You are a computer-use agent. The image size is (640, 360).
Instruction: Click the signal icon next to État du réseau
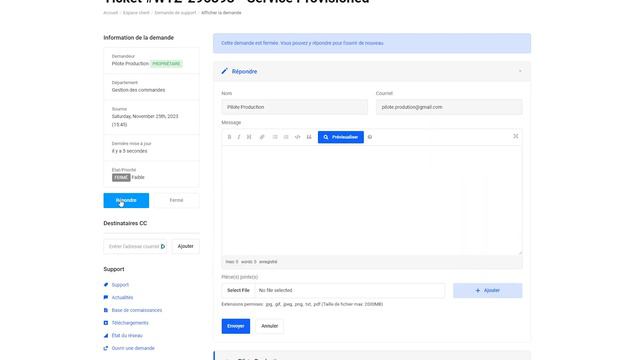coord(106,336)
